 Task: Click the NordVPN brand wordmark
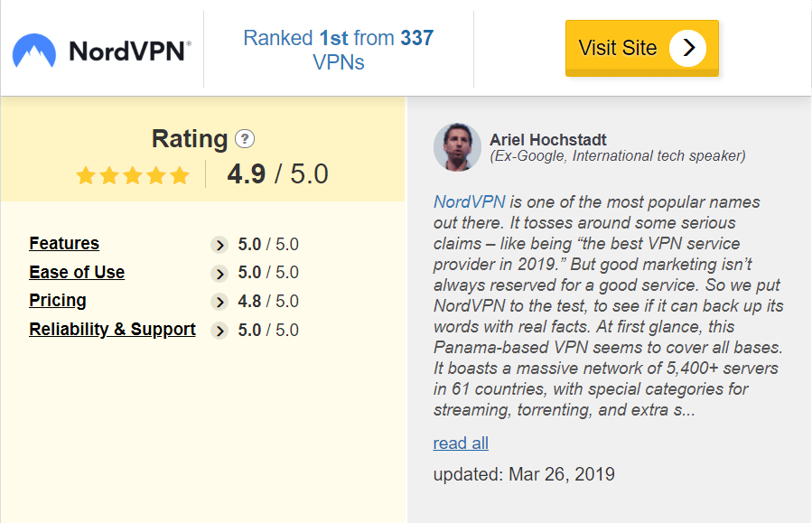130,51
